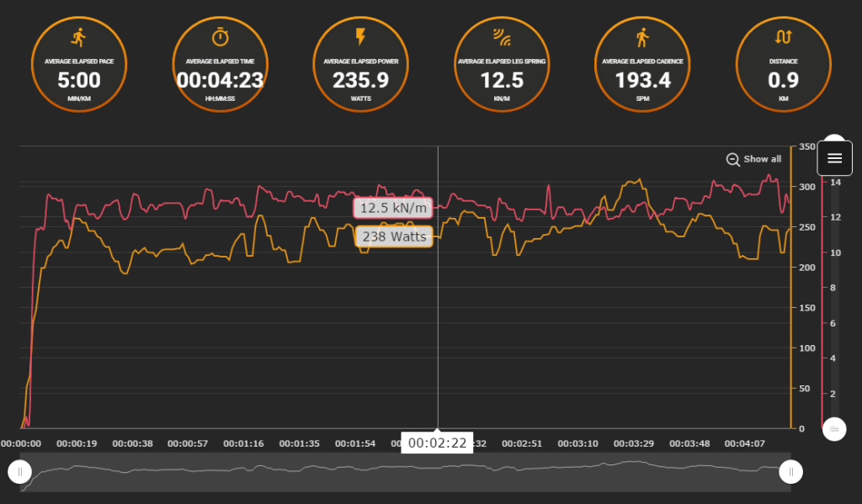Click the stopwatch icon in Average Elapsed Time
The image size is (862, 504).
(x=220, y=37)
